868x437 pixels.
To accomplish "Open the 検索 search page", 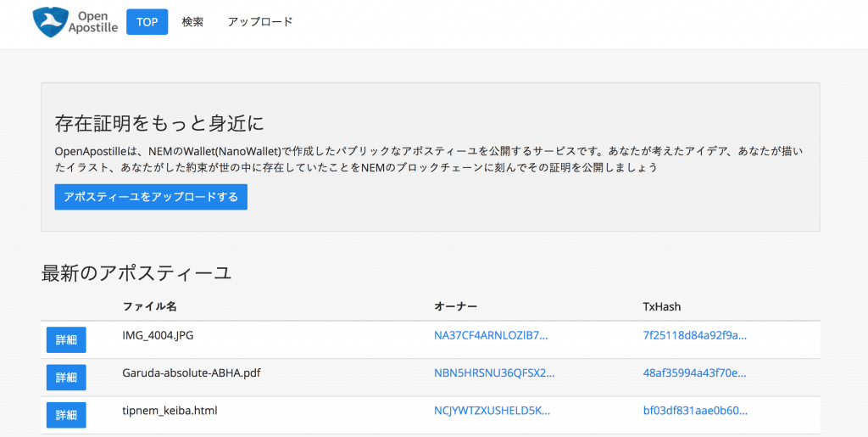I will [x=192, y=22].
